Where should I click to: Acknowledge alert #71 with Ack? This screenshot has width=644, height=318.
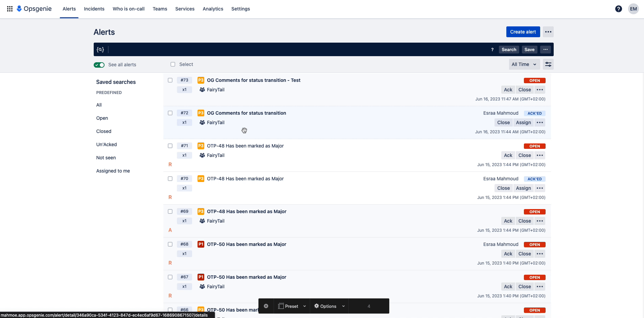(508, 155)
